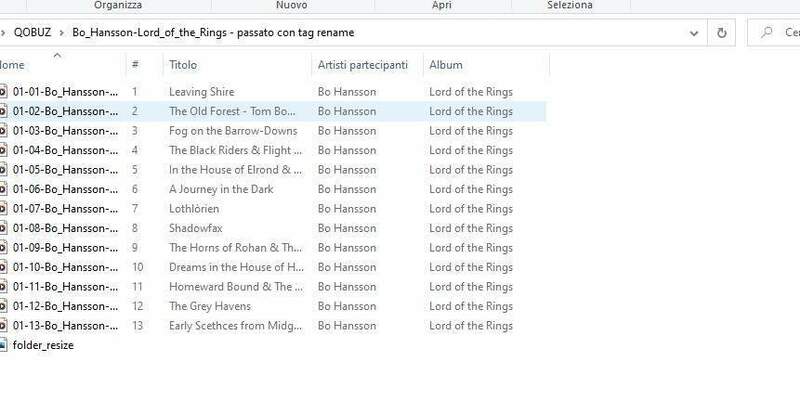Sort by the Album column header
This screenshot has height=413, width=800.
(x=446, y=65)
